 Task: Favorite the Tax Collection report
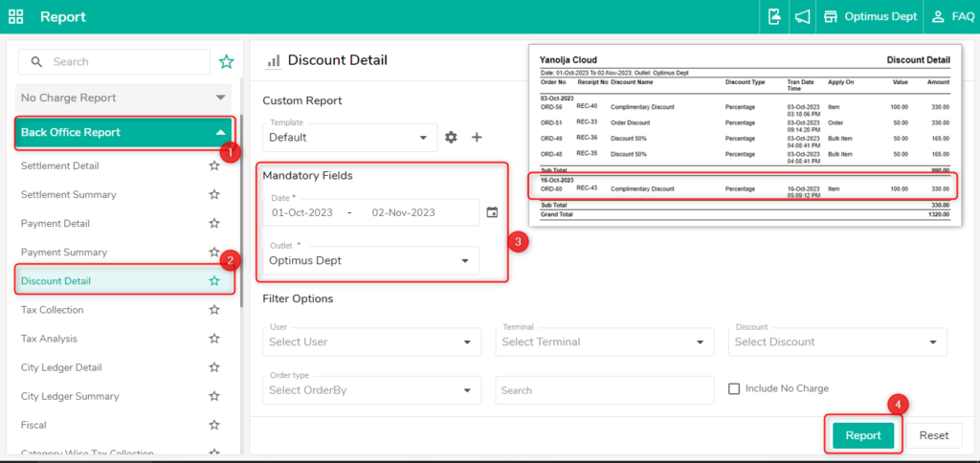click(214, 309)
